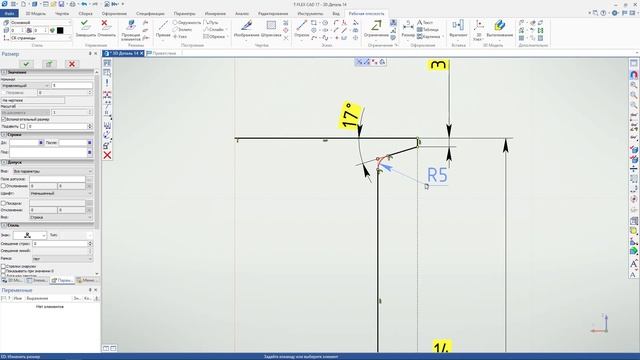Insert Текст annotation from ribbon

(425, 22)
